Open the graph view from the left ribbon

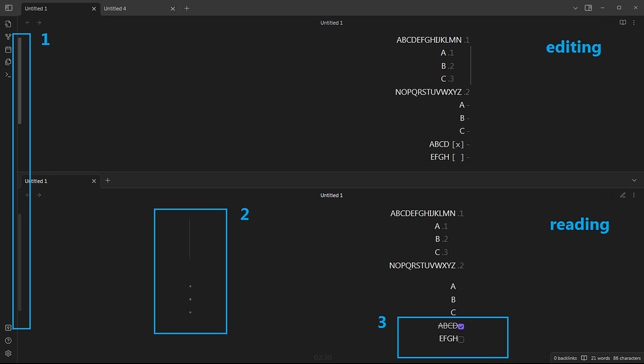coord(8,37)
